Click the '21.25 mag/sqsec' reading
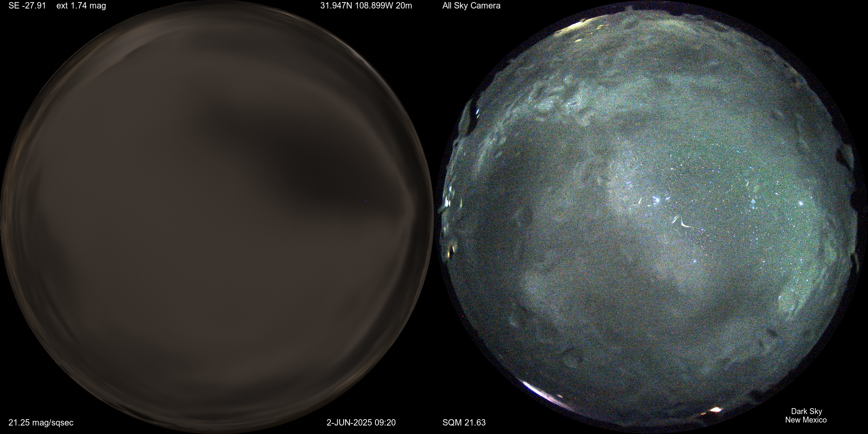This screenshot has height=434, width=868. tap(41, 423)
